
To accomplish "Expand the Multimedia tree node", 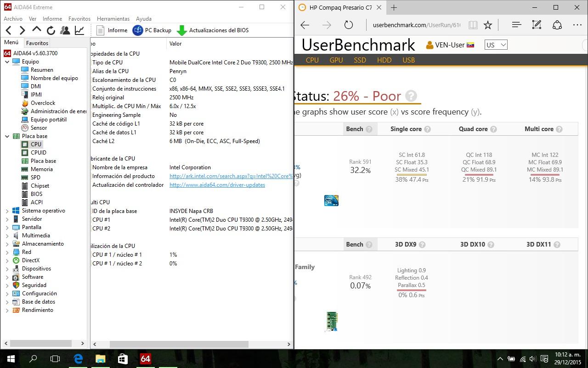I will tap(7, 236).
